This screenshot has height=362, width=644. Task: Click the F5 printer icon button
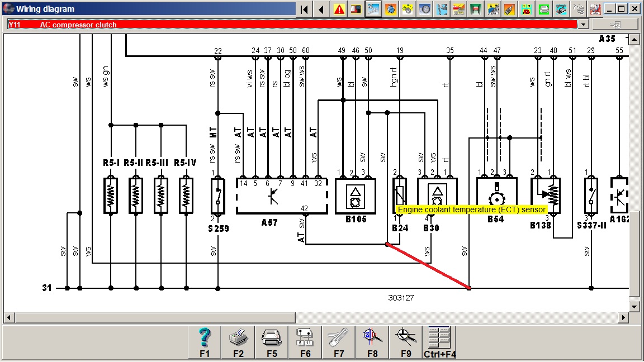tap(272, 342)
